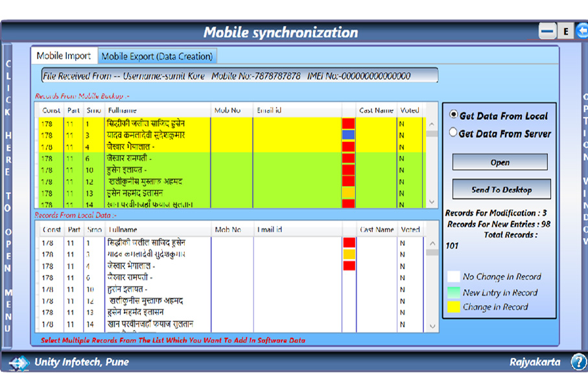Click the blue color marker in mobile backup list
This screenshot has width=588, height=389.
point(348,135)
